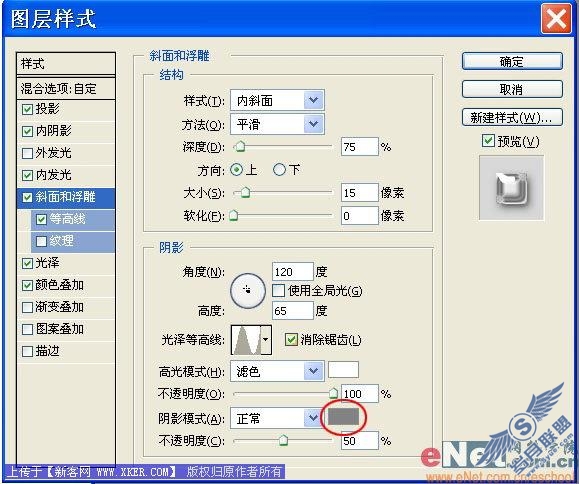Click the 大小 (size) value field
Viewport: 579px width, 484px height.
click(359, 192)
